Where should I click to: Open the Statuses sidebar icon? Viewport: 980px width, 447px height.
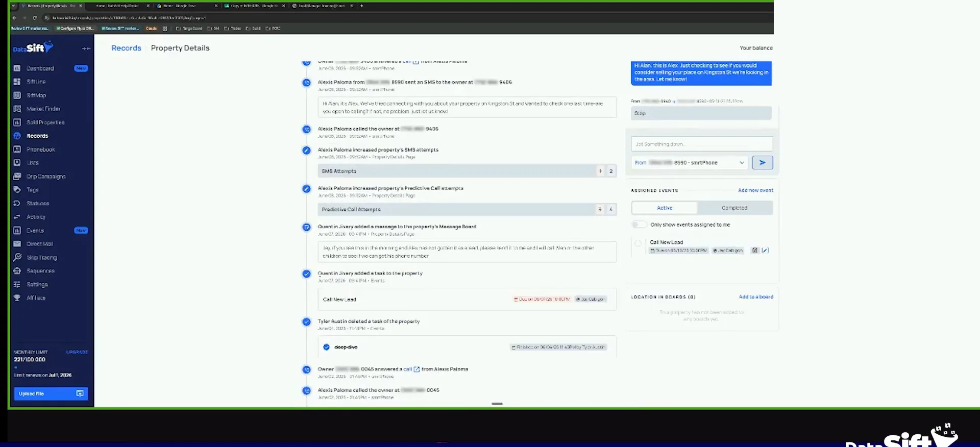pos(17,204)
